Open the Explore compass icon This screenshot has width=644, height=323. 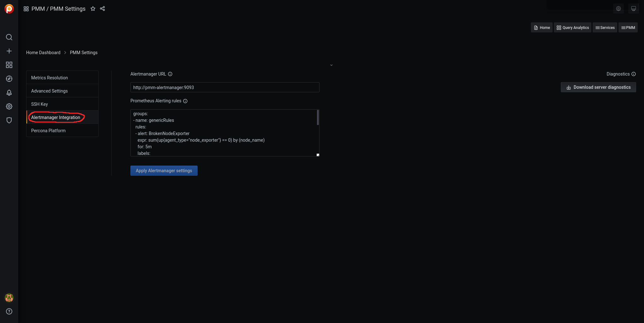click(x=9, y=79)
